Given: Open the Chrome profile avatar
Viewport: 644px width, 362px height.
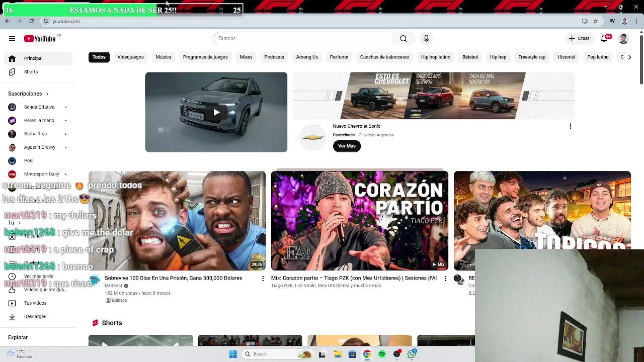Looking at the screenshot, I should [624, 21].
